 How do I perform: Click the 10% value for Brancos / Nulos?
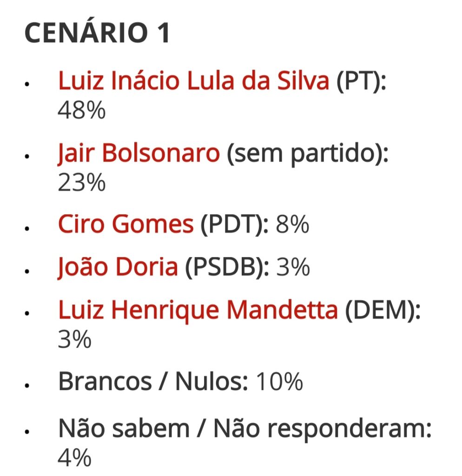(x=279, y=382)
